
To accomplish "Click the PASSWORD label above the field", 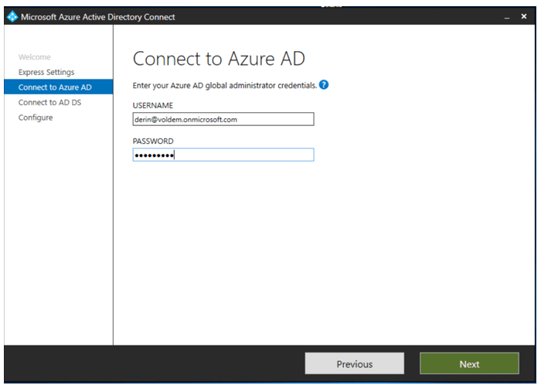I will 153,141.
